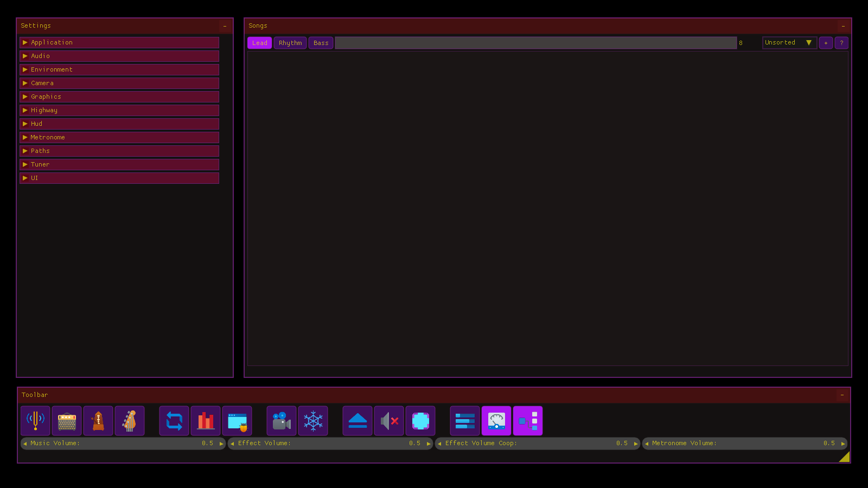Viewport: 868px width, 488px height.
Task: Increase Effect Volume with right arrow
Action: coord(429,444)
